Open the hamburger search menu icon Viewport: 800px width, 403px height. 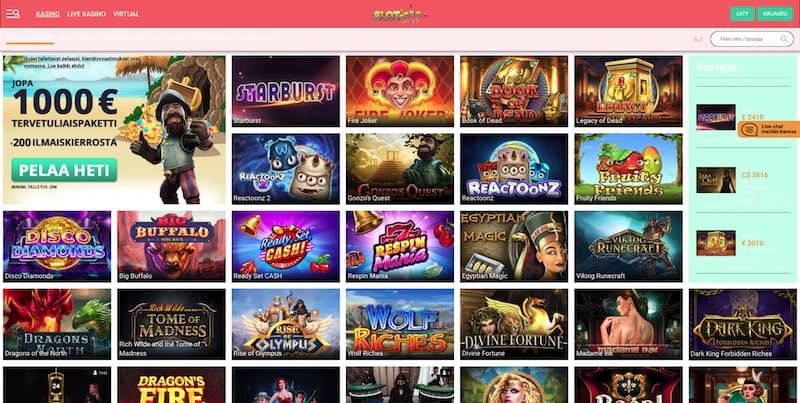[x=13, y=14]
